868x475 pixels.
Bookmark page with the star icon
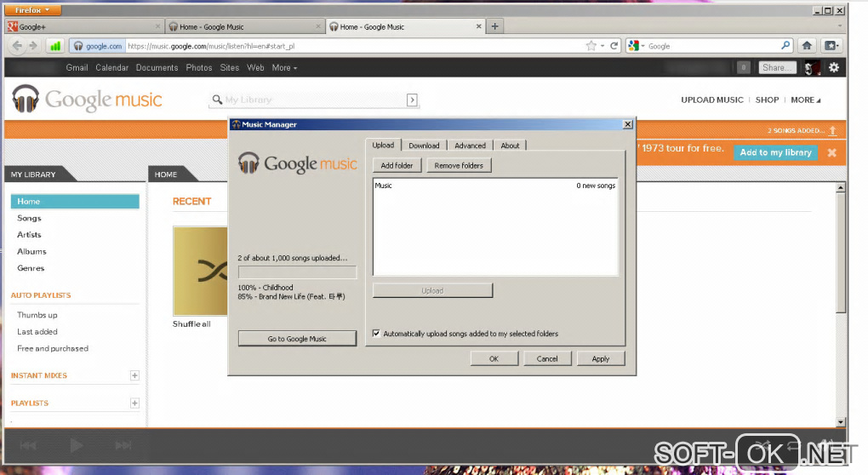tap(591, 46)
